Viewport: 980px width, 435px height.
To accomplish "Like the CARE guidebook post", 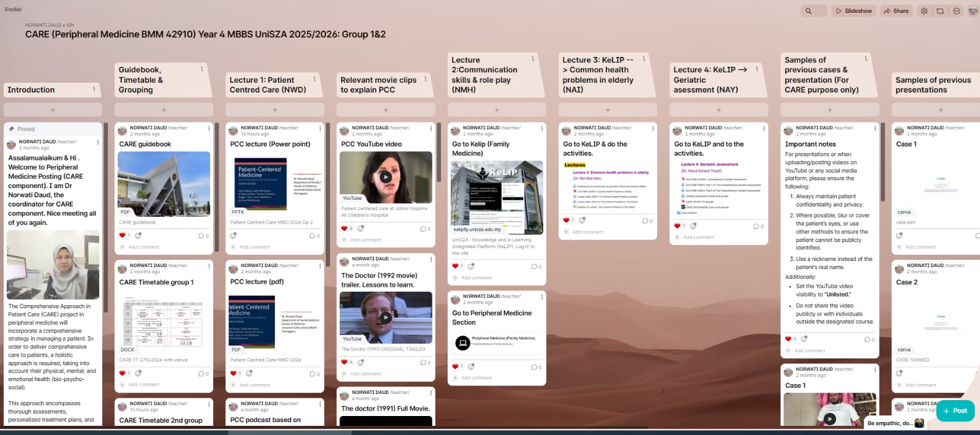I will 123,235.
